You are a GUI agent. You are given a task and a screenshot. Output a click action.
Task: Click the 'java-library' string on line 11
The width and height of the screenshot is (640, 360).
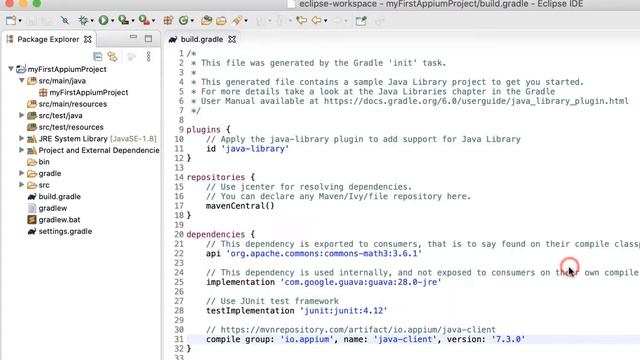tap(255, 149)
